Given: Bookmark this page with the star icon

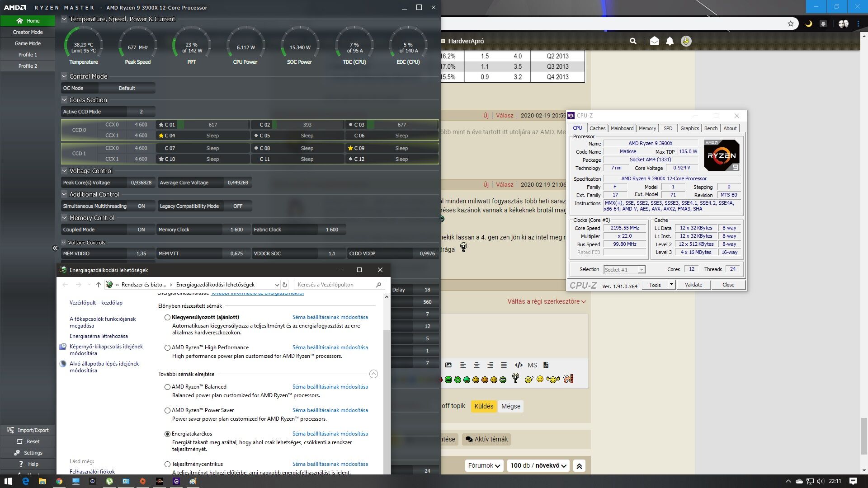Looking at the screenshot, I should (791, 24).
